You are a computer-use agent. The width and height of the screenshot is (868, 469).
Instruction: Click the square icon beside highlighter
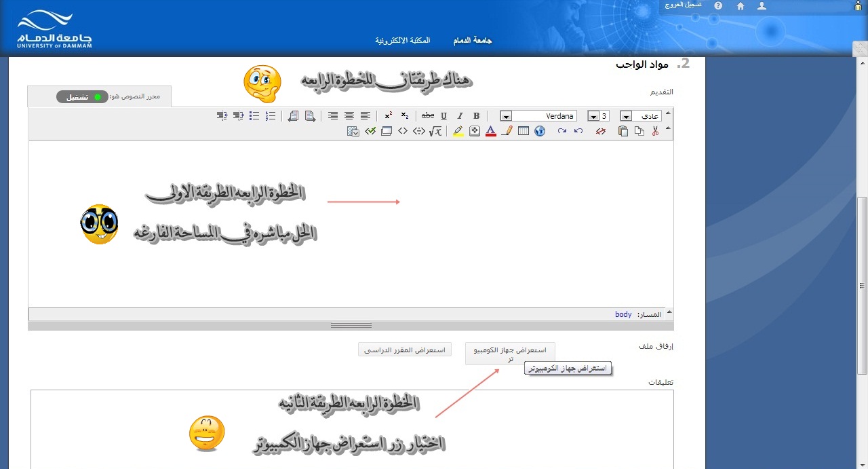[475, 131]
